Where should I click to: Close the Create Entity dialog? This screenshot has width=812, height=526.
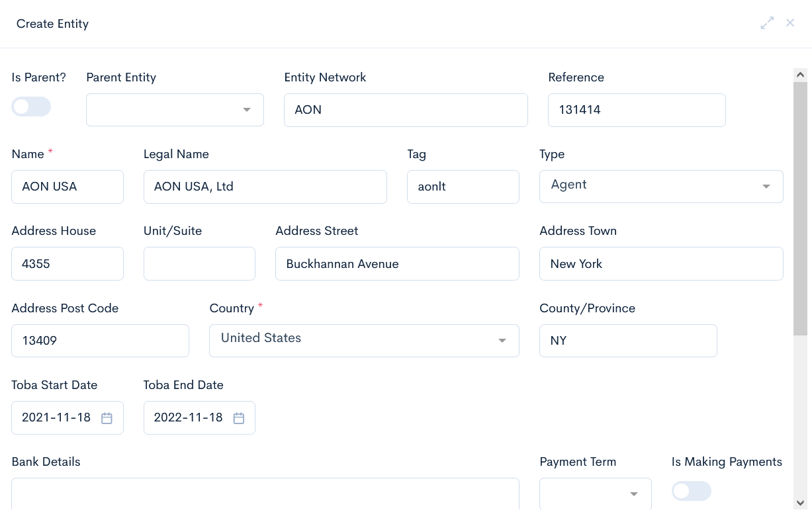790,23
